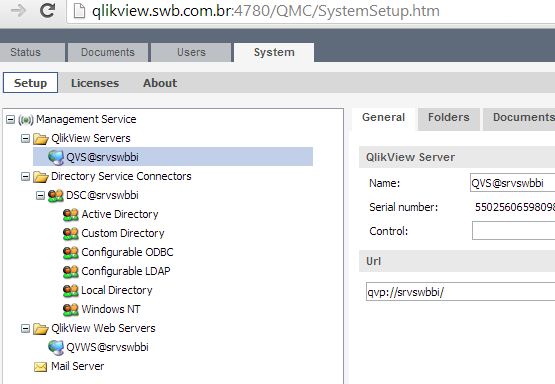
Task: Click the QlikView Server section header
Action: click(457, 157)
